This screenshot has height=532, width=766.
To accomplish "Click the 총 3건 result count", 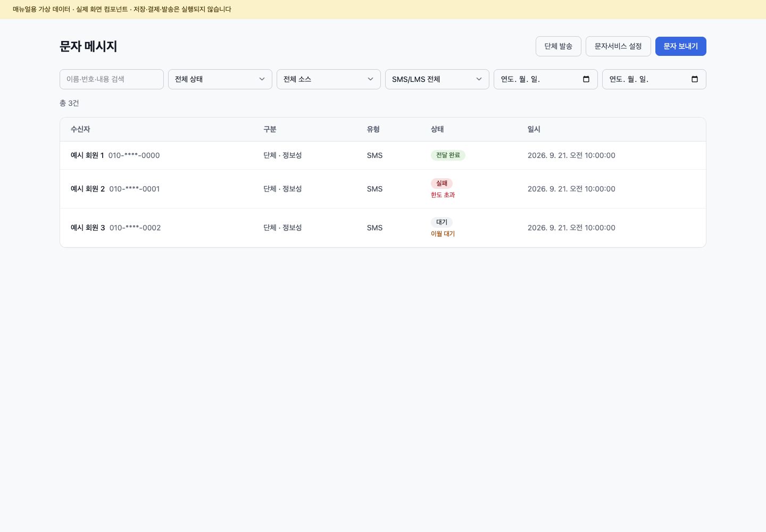I will pyautogui.click(x=69, y=103).
